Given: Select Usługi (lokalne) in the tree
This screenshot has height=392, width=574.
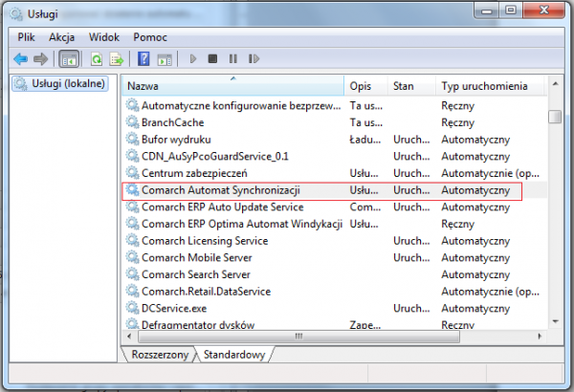Looking at the screenshot, I should (65, 85).
